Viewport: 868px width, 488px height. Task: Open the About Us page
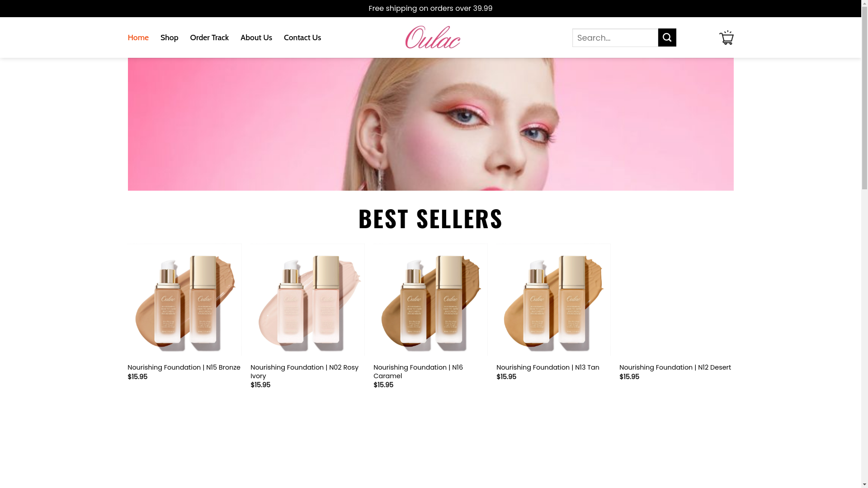point(256,38)
